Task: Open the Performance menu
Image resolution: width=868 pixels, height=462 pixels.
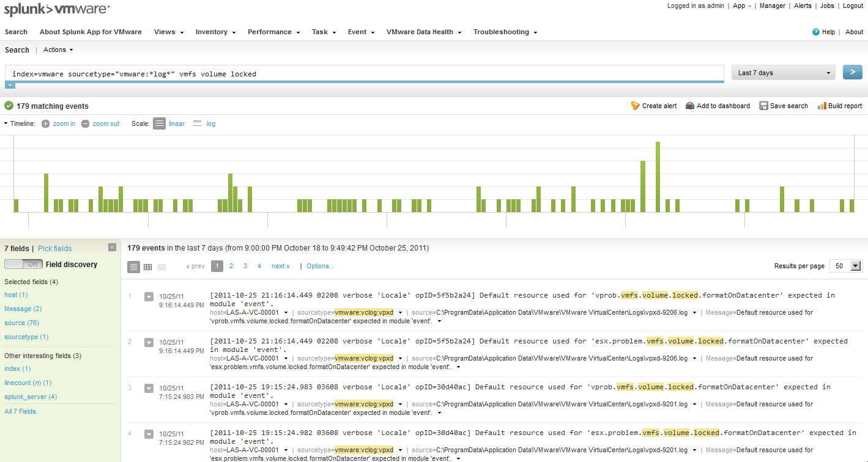Action: [x=273, y=32]
